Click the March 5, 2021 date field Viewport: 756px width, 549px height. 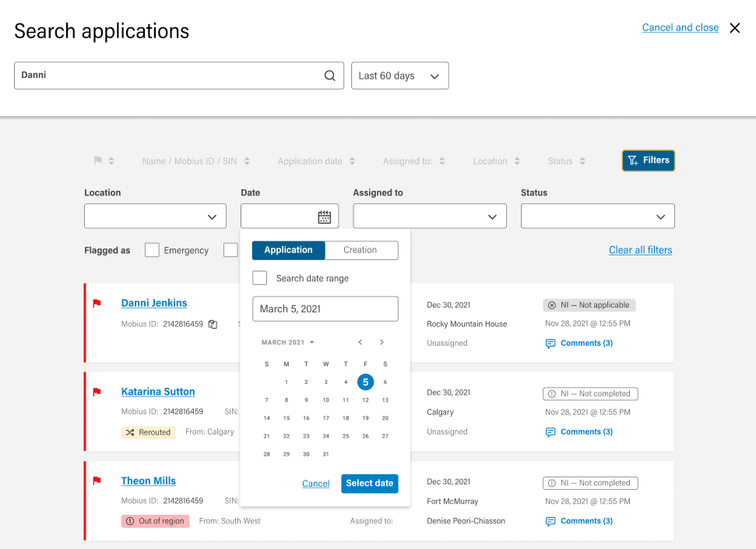coord(325,308)
